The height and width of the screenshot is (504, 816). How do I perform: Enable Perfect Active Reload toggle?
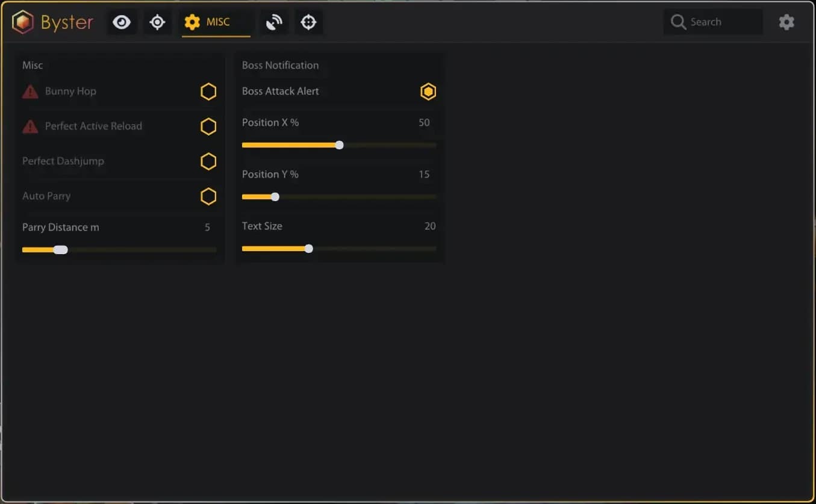pyautogui.click(x=208, y=126)
